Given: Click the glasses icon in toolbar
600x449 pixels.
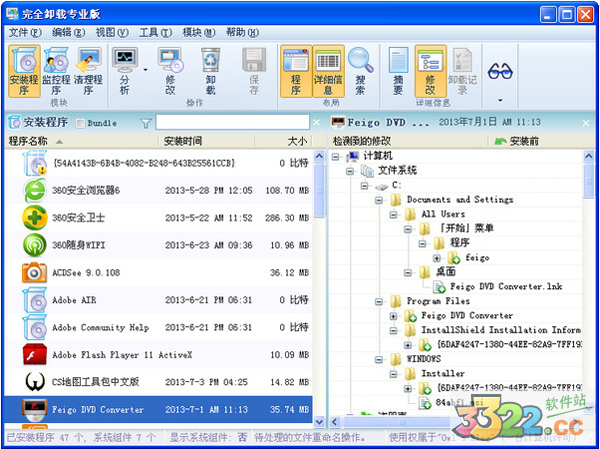Looking at the screenshot, I should (x=500, y=71).
